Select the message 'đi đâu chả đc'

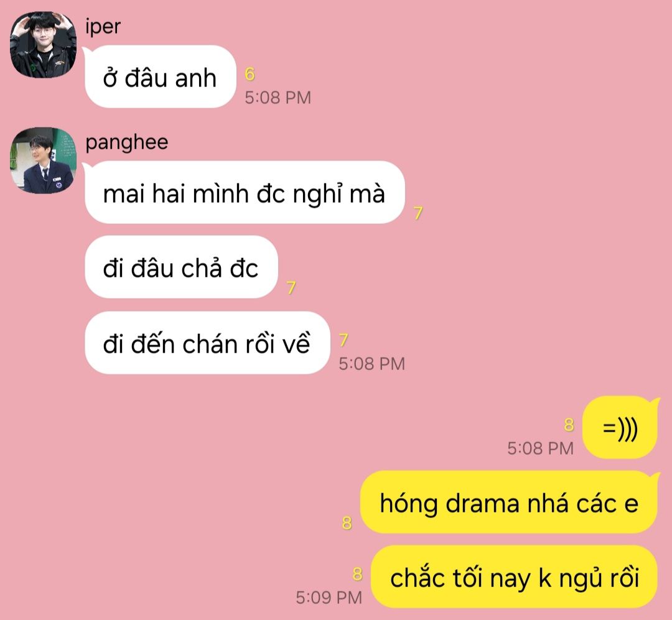(181, 267)
